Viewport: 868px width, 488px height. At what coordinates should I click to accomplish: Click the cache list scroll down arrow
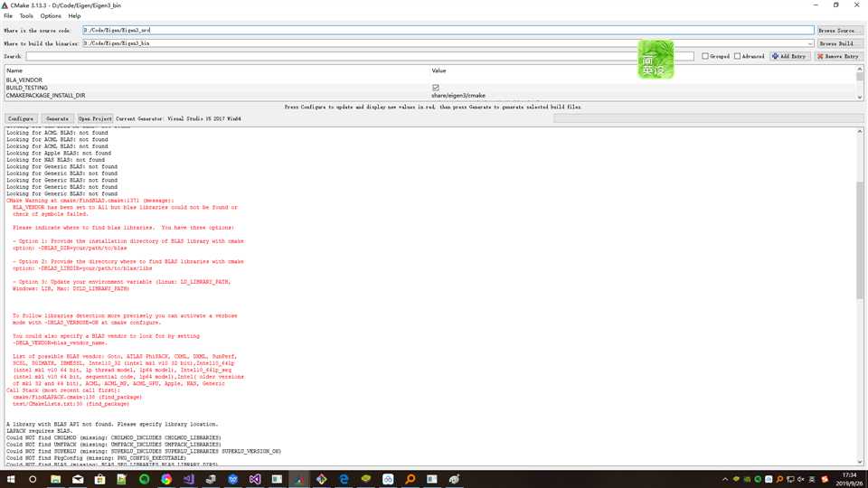click(860, 98)
